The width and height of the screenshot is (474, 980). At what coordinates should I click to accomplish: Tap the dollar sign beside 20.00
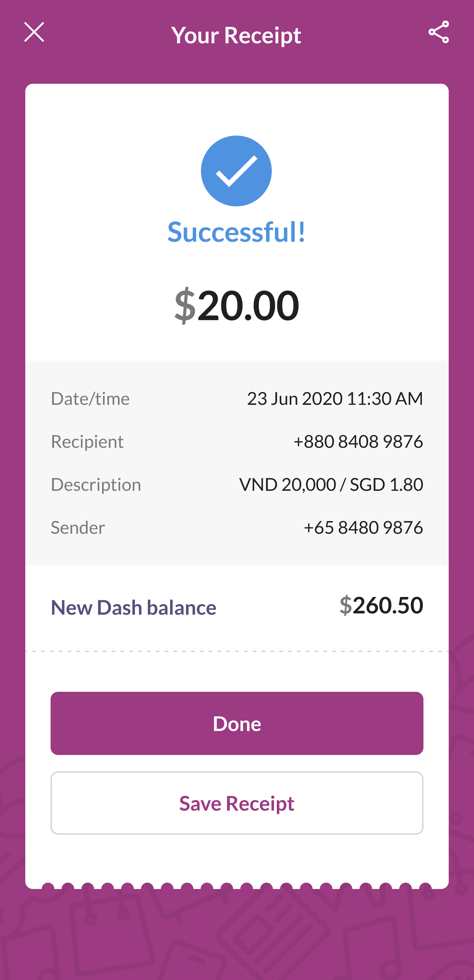coord(185,305)
